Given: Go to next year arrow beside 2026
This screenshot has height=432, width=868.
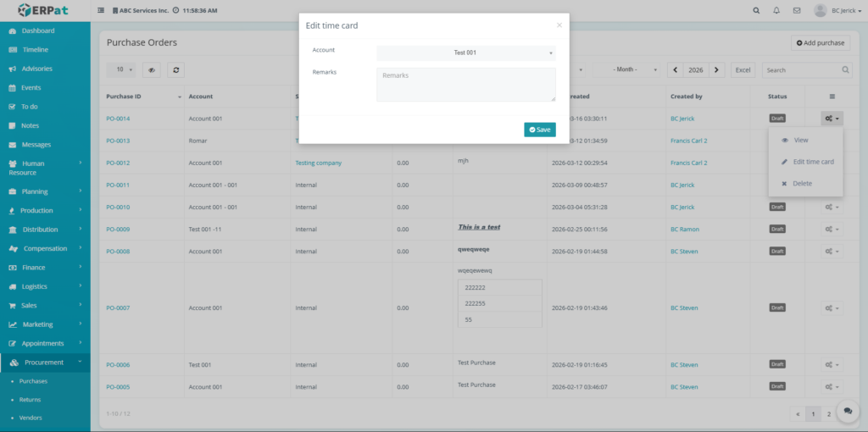Looking at the screenshot, I should [717, 69].
